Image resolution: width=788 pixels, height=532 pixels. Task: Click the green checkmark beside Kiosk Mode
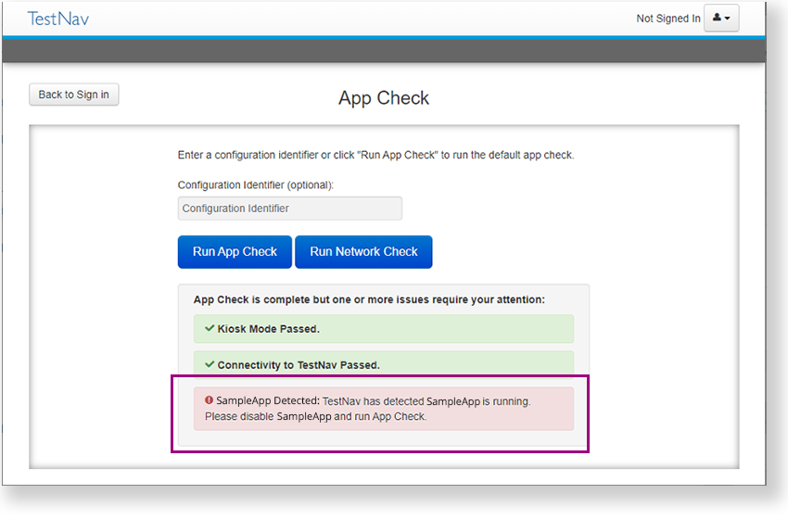click(210, 328)
